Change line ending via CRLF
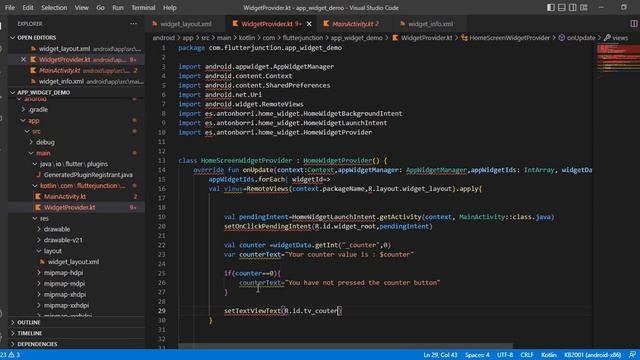Image resolution: width=640 pixels, height=360 pixels. [x=527, y=355]
